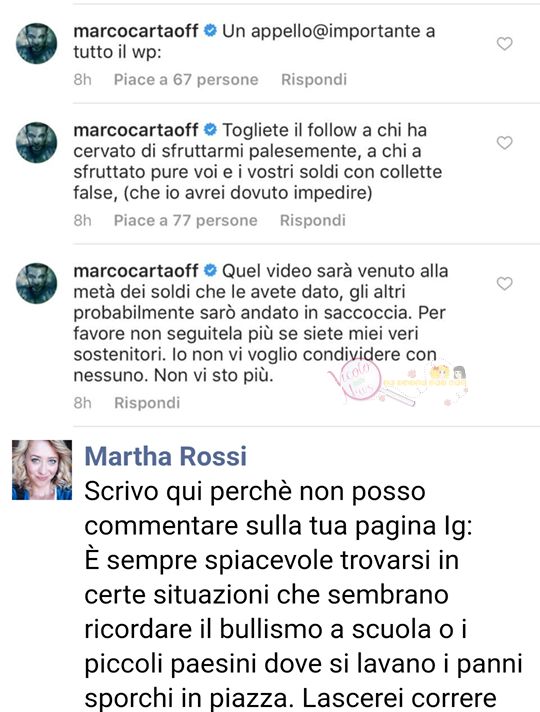This screenshot has height=712, width=540.
Task: Tap verified badge on 'Togliete il follow' comment
Action: (210, 130)
